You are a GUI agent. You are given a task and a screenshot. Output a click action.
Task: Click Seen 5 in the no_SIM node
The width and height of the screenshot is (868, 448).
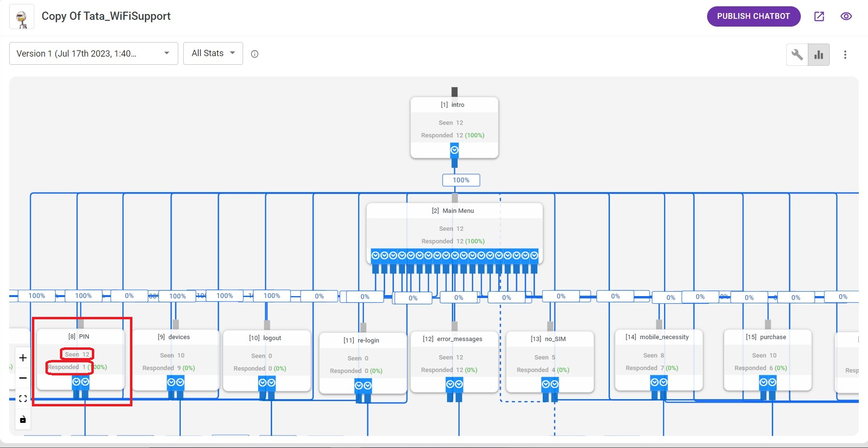click(545, 358)
